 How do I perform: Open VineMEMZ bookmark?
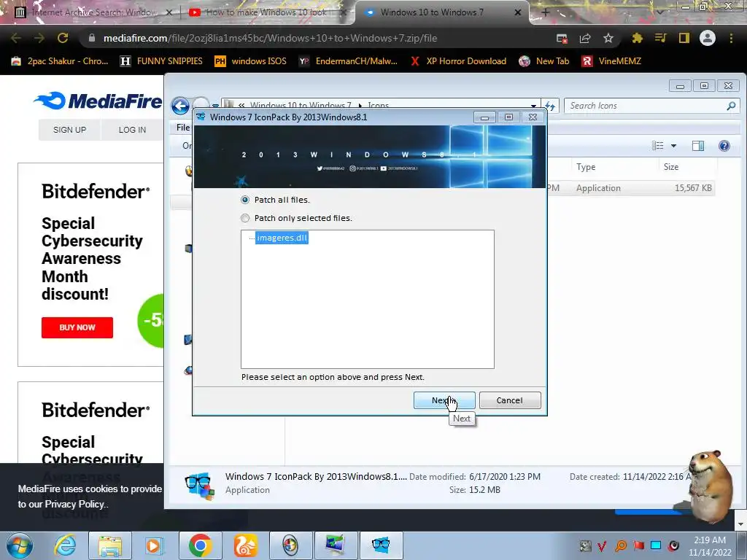point(612,61)
